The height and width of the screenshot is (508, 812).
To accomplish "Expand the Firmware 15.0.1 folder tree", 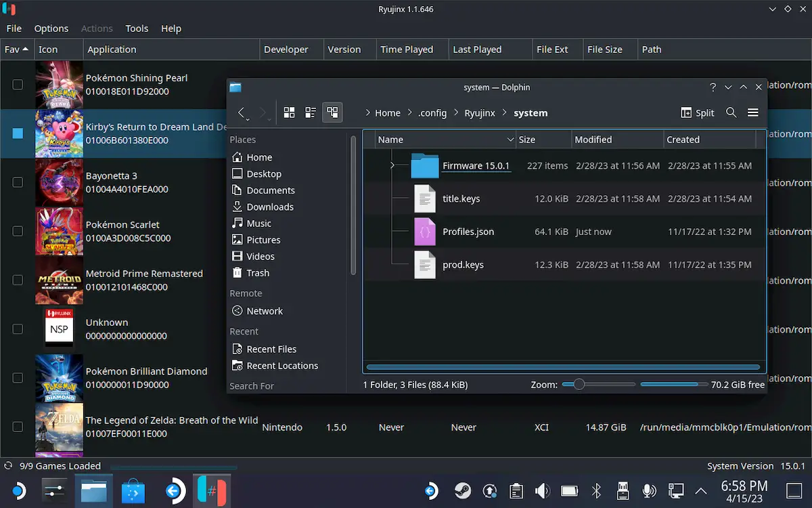I will coord(392,166).
